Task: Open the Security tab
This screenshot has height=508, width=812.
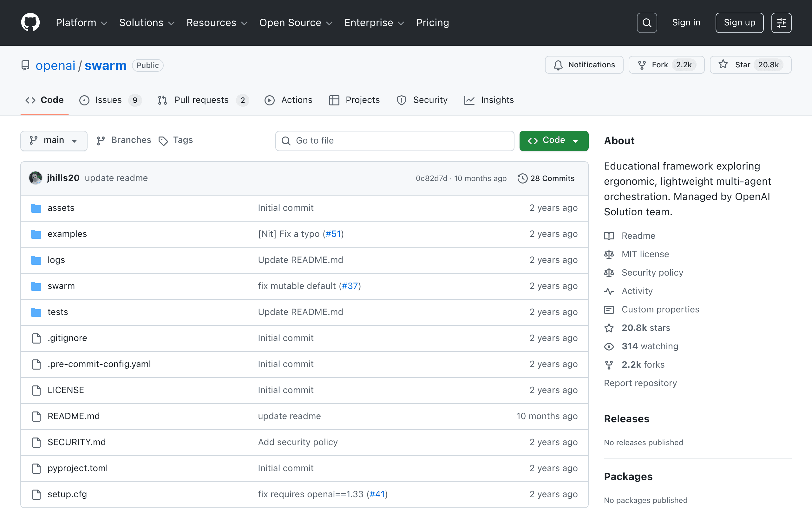Action: click(422, 100)
